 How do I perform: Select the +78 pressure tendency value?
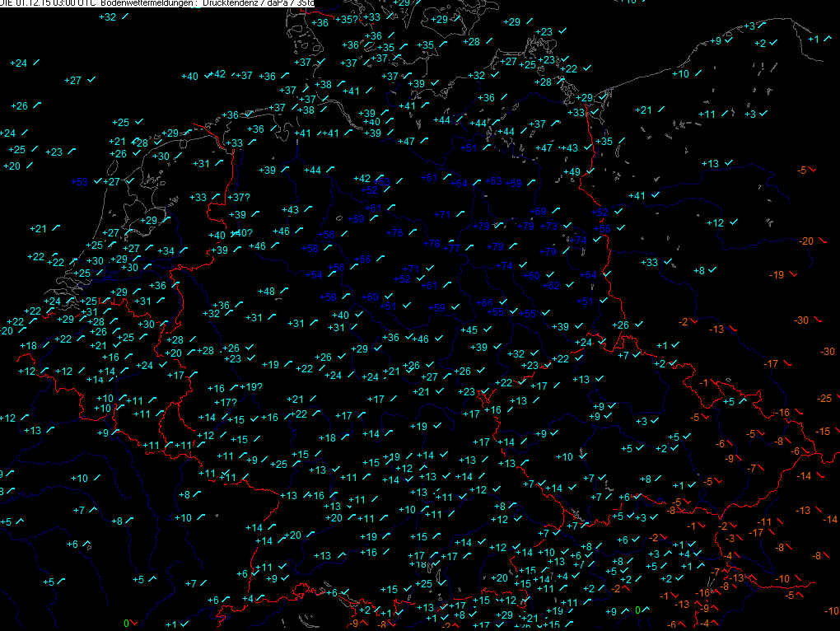[x=432, y=243]
